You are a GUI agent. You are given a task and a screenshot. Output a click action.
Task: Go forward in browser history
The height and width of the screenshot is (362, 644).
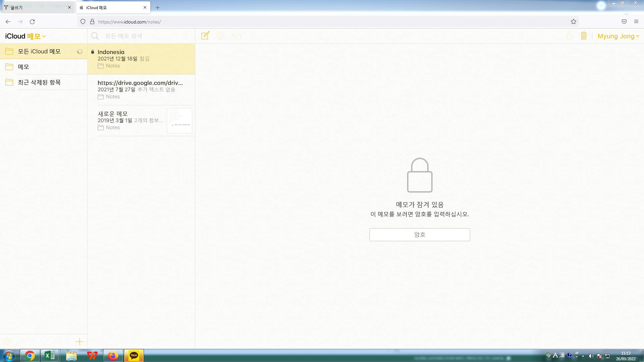(x=20, y=21)
